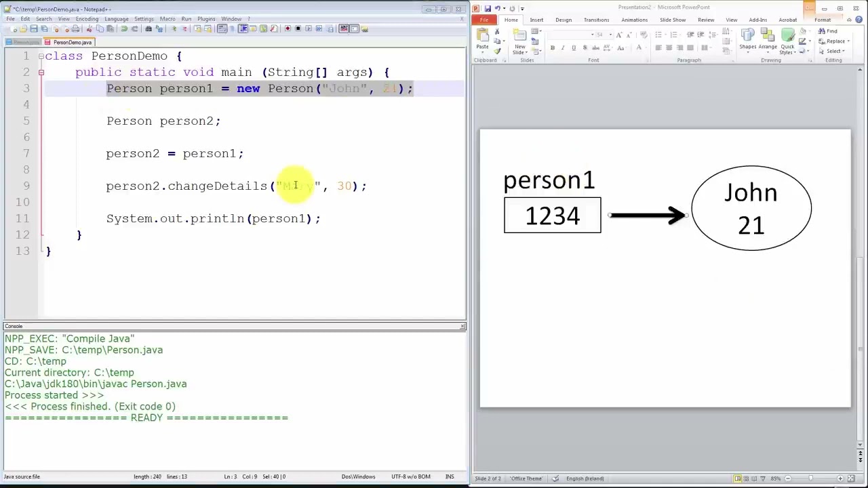868x488 pixels.
Task: Open Font Color button in PowerPoint
Action: (x=639, y=47)
